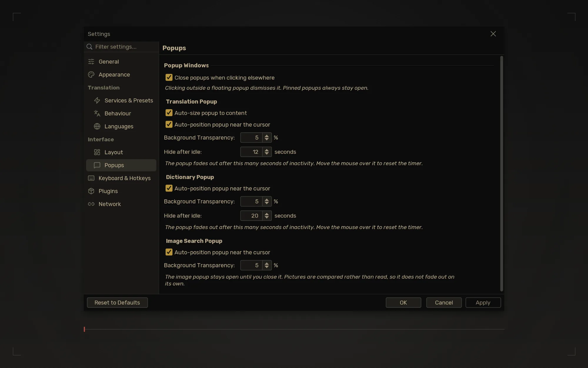Step Translation Popup Hide after idle spinner arrows

point(267,152)
